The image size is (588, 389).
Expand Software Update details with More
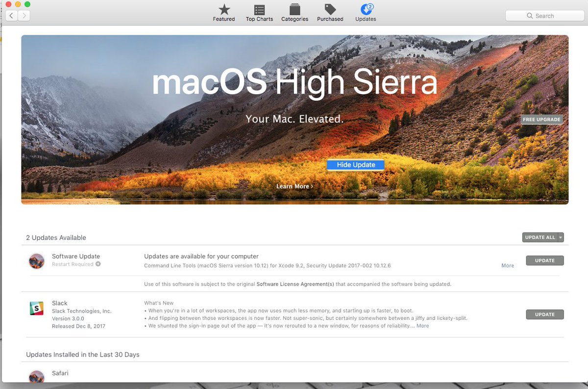(x=508, y=265)
